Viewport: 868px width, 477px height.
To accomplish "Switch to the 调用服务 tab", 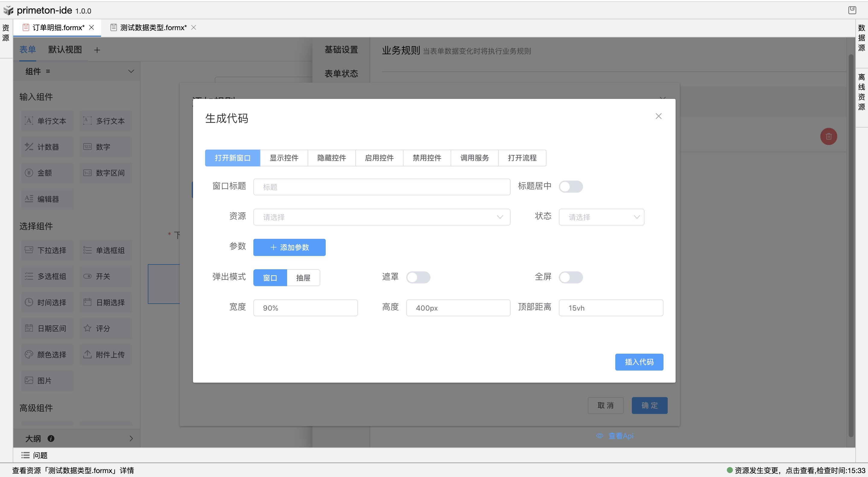I will [x=474, y=158].
